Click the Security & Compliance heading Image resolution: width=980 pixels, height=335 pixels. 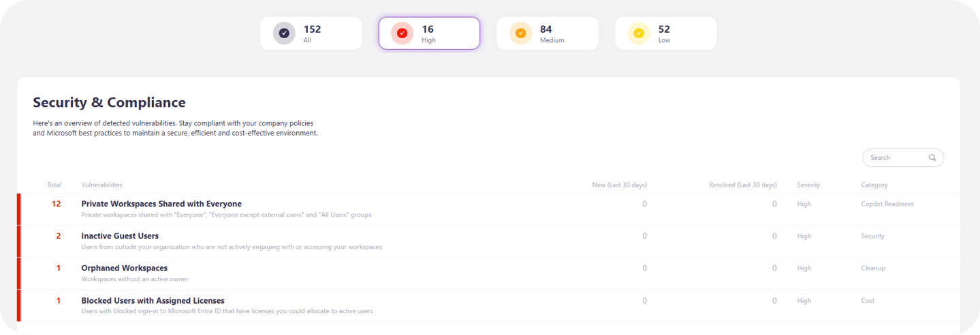point(109,103)
